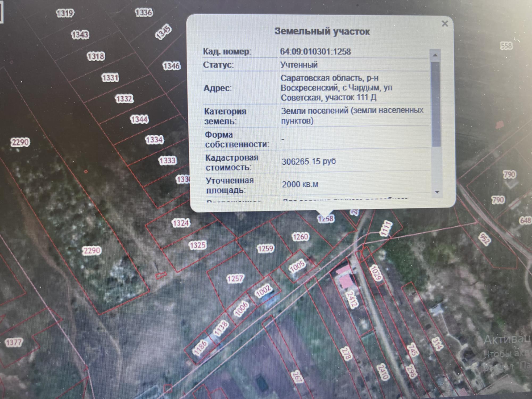Image resolution: width=532 pixels, height=399 pixels.
Task: Click popup scrollbar up arrow
Action: pos(435,55)
